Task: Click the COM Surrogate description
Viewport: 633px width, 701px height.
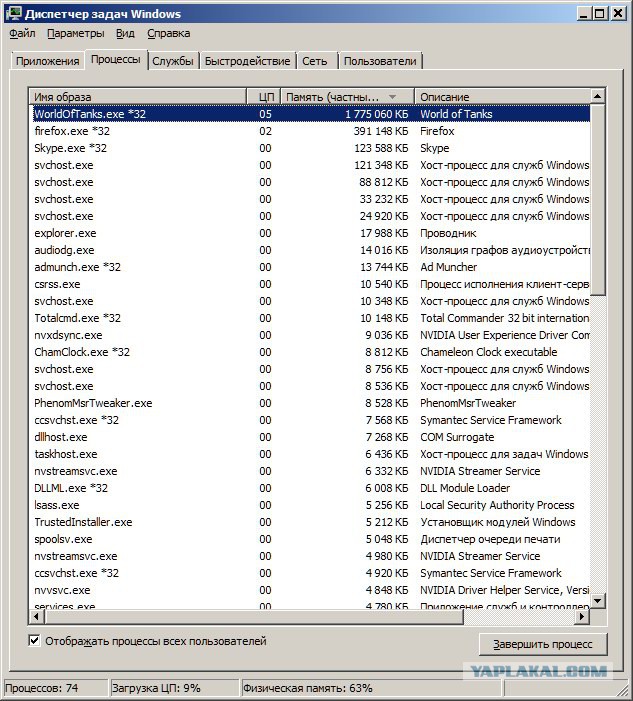Action: click(457, 437)
